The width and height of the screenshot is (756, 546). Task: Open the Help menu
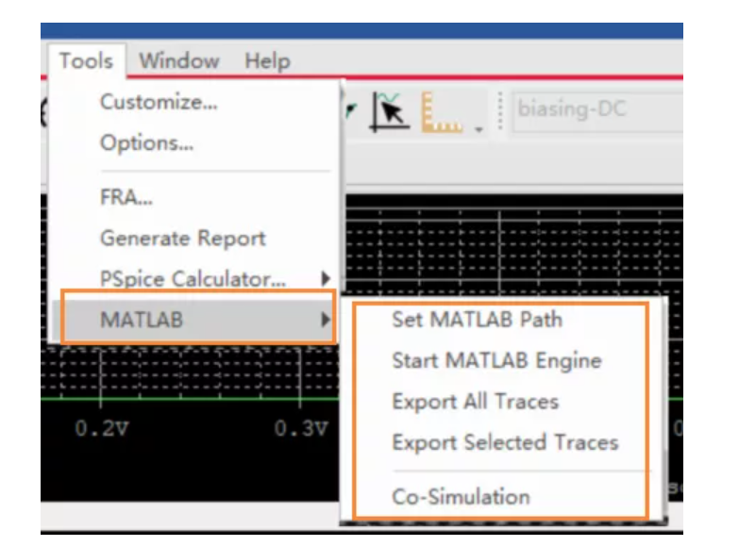(268, 61)
